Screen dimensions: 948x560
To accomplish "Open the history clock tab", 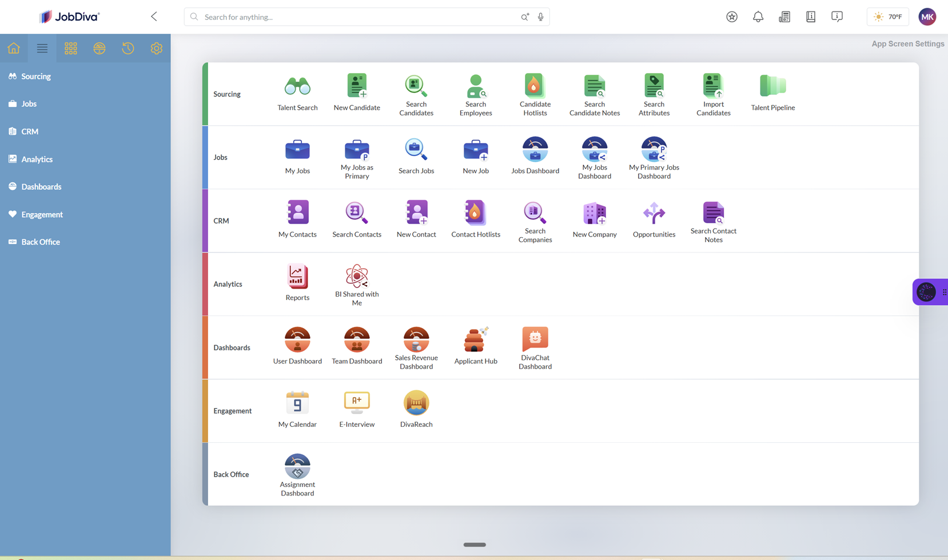I will coord(128,48).
